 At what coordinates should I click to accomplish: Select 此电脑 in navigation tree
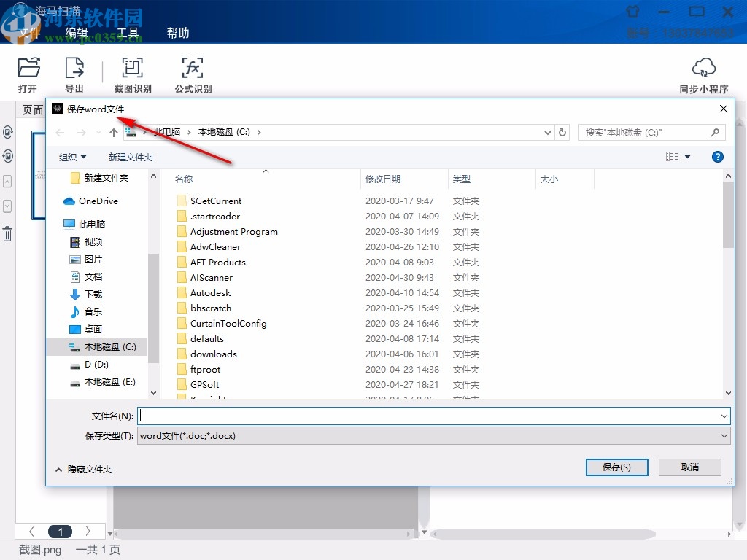coord(85,224)
